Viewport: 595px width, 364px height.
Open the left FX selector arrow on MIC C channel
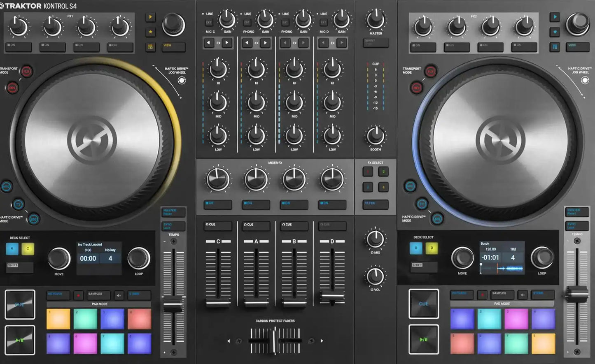pos(209,42)
